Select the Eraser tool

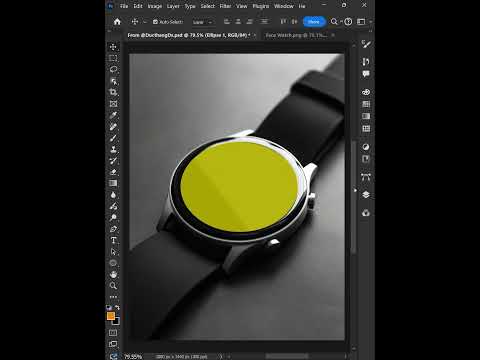tap(113, 172)
